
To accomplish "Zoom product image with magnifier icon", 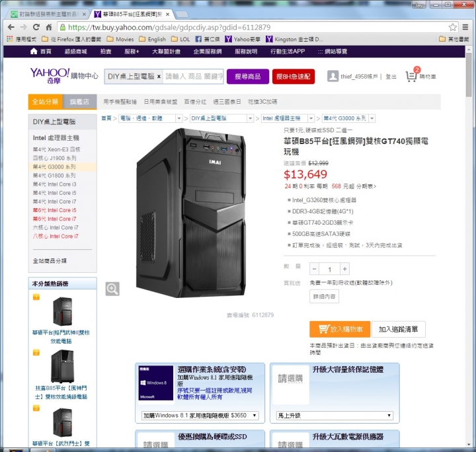I will point(112,289).
